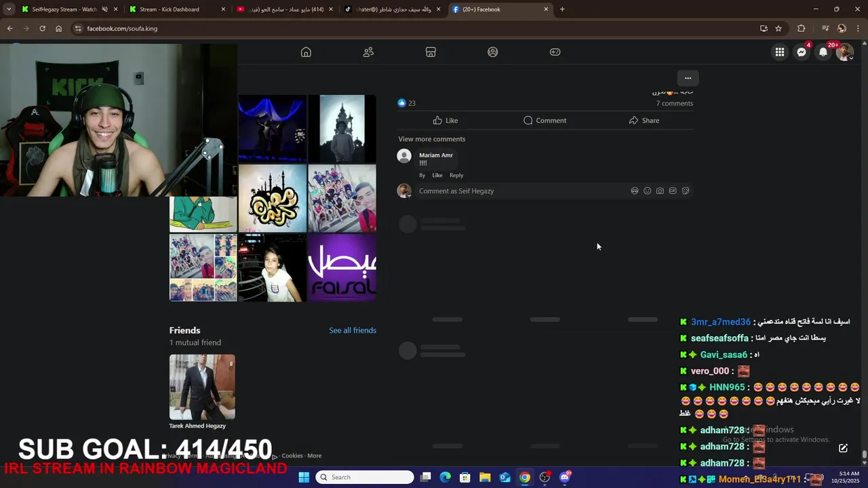Open Tarek Ahmed Hegazy name link
868x488 pixels.
click(197, 426)
